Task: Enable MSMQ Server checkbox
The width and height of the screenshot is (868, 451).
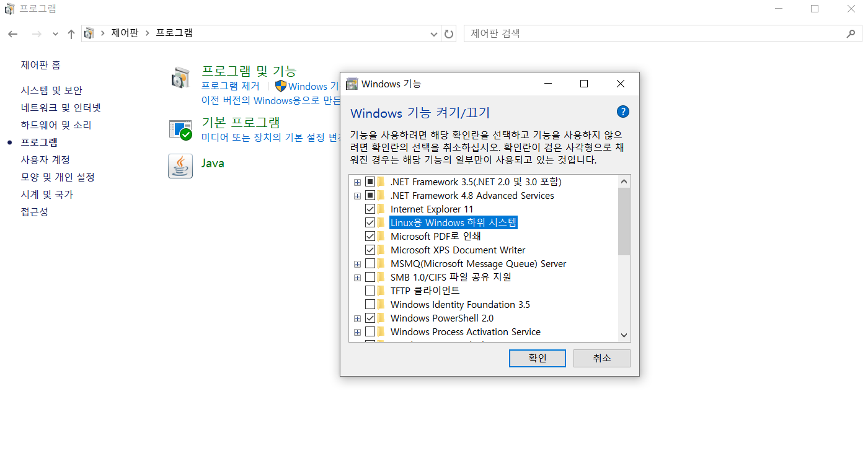Action: (370, 263)
